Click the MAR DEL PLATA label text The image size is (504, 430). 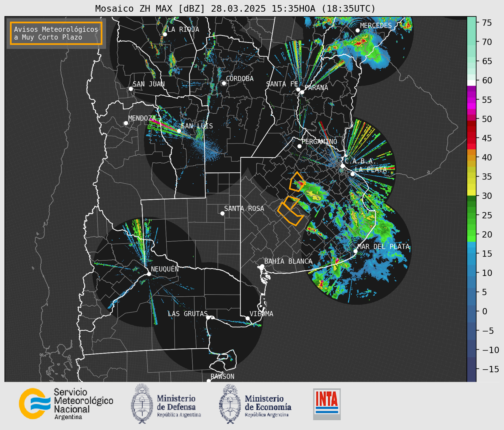383,247
